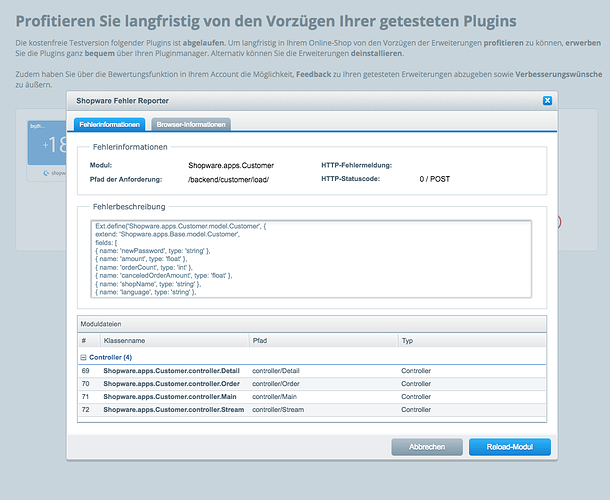Select row Shopware.apps.Customer.controller.Main

tap(312, 397)
